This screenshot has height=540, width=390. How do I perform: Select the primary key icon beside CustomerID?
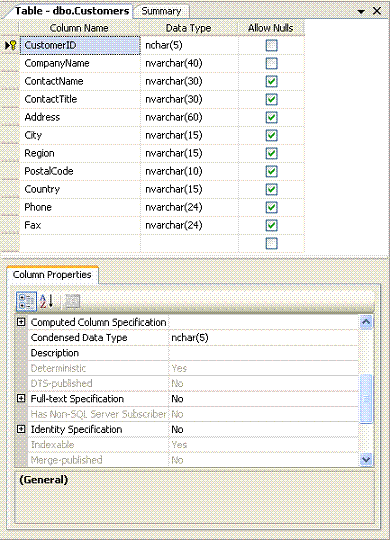tap(11, 45)
